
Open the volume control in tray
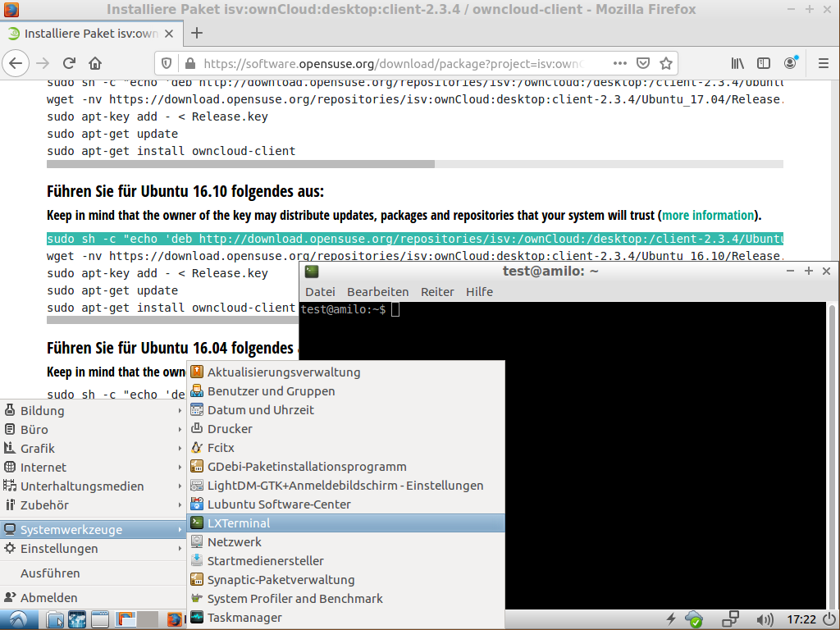[765, 619]
